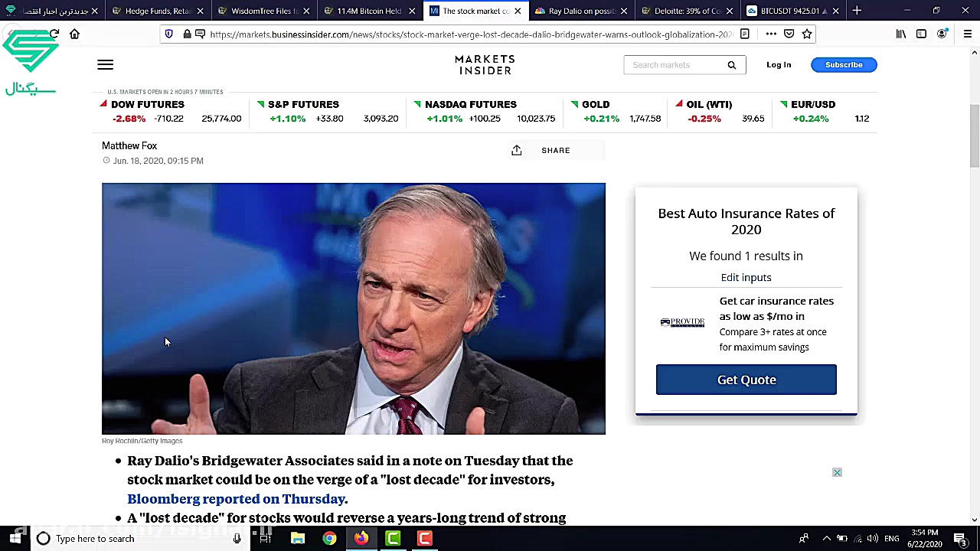Click the page vertical scrollbar thumb
980x551 pixels.
click(x=975, y=135)
